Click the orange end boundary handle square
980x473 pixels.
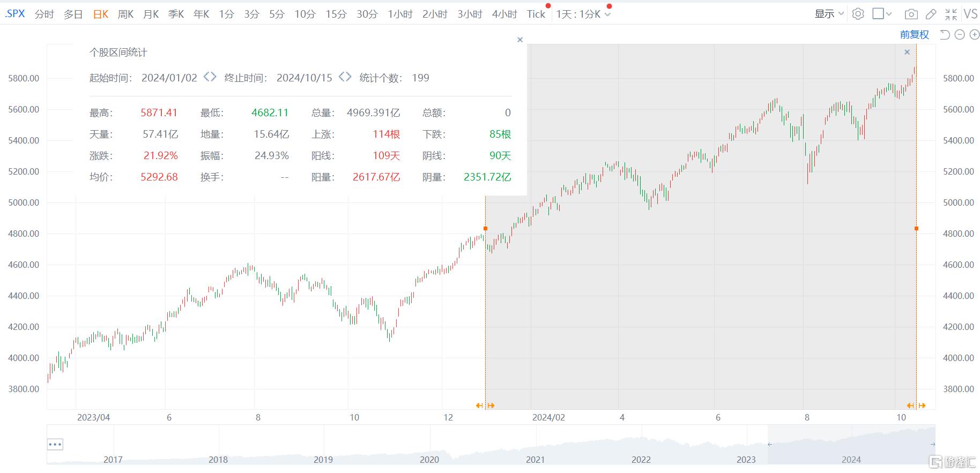point(916,229)
